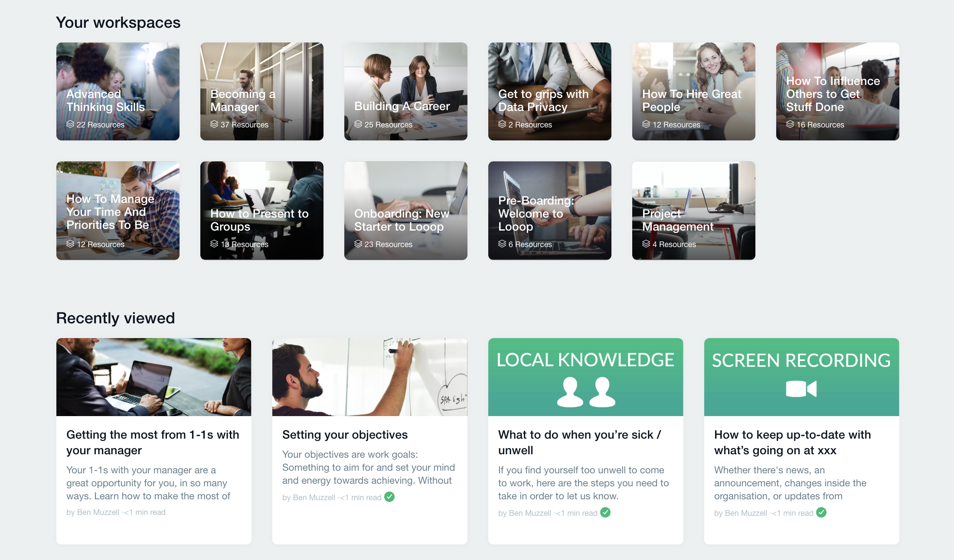Open How To Influence Others workspace
Screen dimensions: 954x560
838,91
